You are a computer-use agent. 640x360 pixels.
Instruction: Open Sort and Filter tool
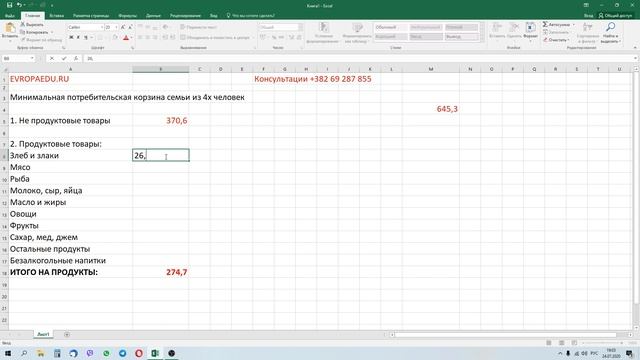click(x=588, y=33)
